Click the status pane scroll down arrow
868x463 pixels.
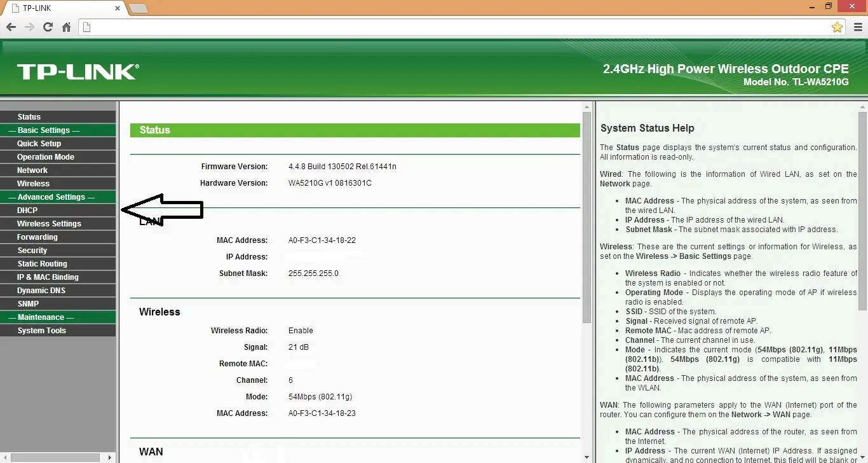click(x=587, y=457)
